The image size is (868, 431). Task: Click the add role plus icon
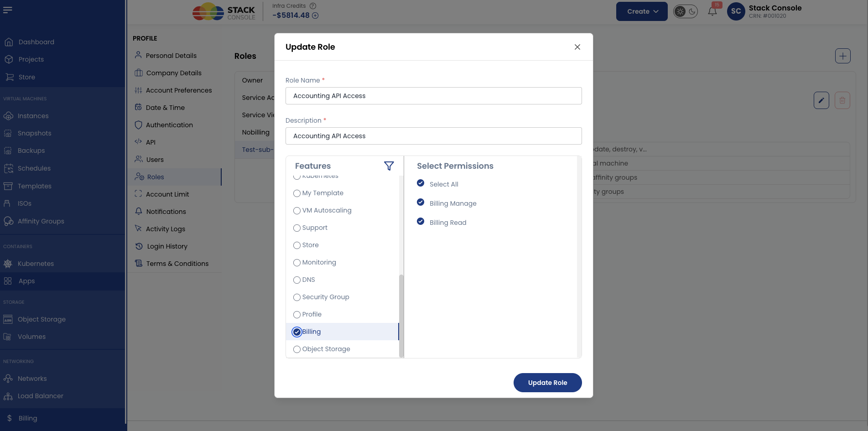click(x=843, y=56)
